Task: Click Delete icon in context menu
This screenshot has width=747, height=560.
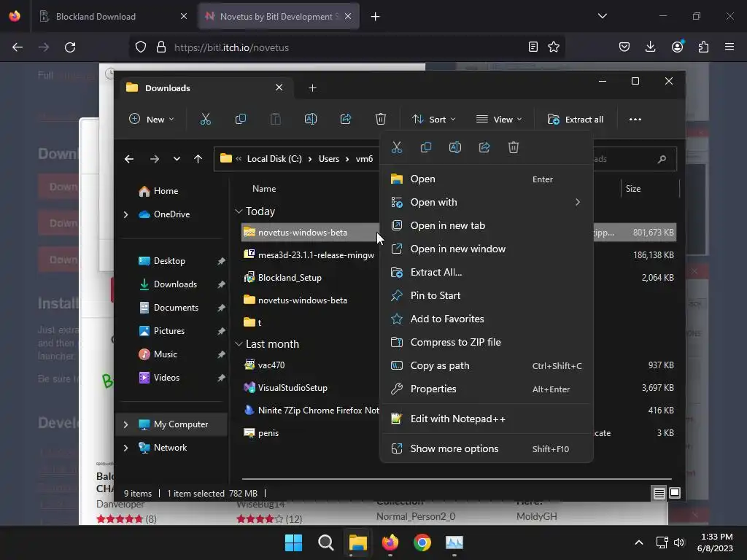Action: pyautogui.click(x=513, y=147)
